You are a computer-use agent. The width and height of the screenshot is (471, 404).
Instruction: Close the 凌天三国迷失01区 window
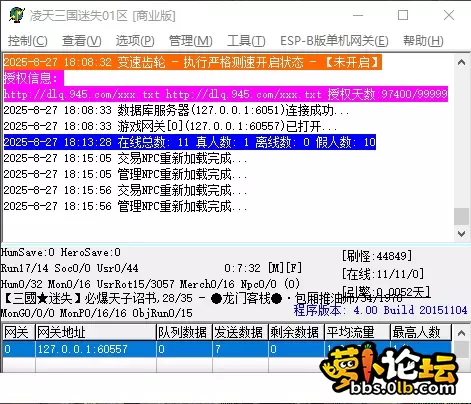click(x=449, y=15)
